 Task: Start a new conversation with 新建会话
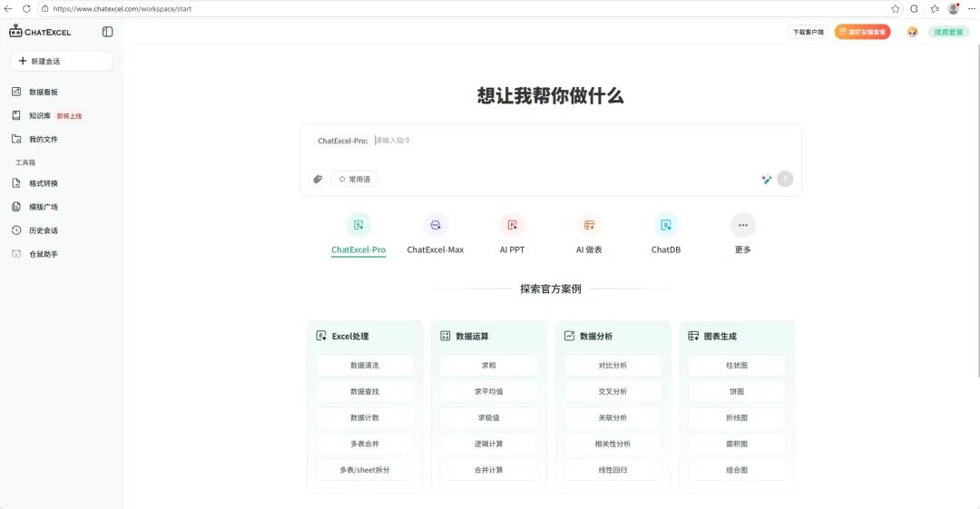62,62
